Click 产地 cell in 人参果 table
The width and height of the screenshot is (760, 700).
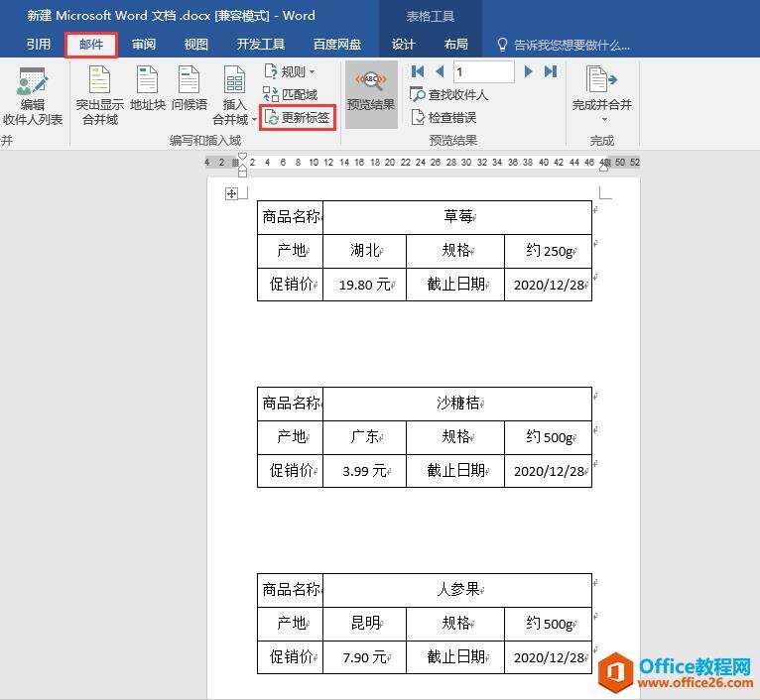click(x=290, y=624)
